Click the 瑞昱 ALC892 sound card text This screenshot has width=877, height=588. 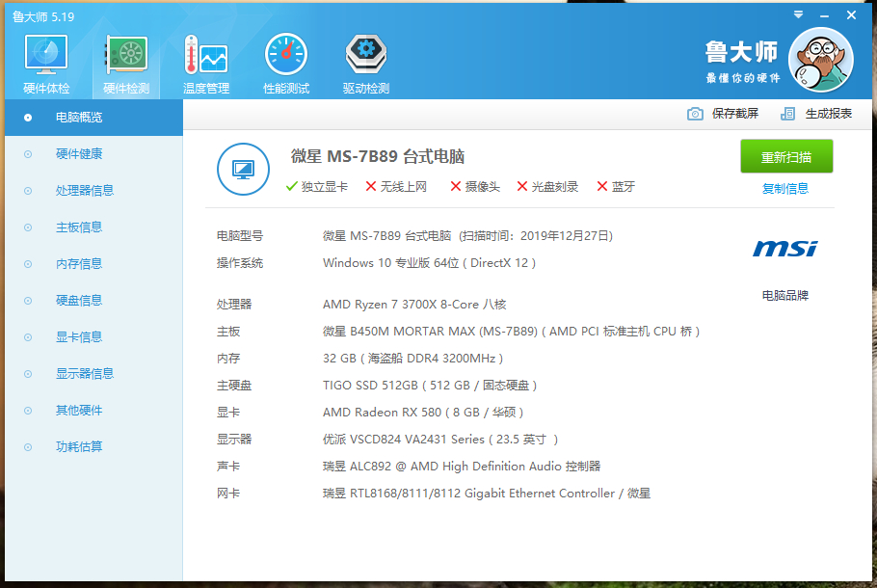pos(462,466)
